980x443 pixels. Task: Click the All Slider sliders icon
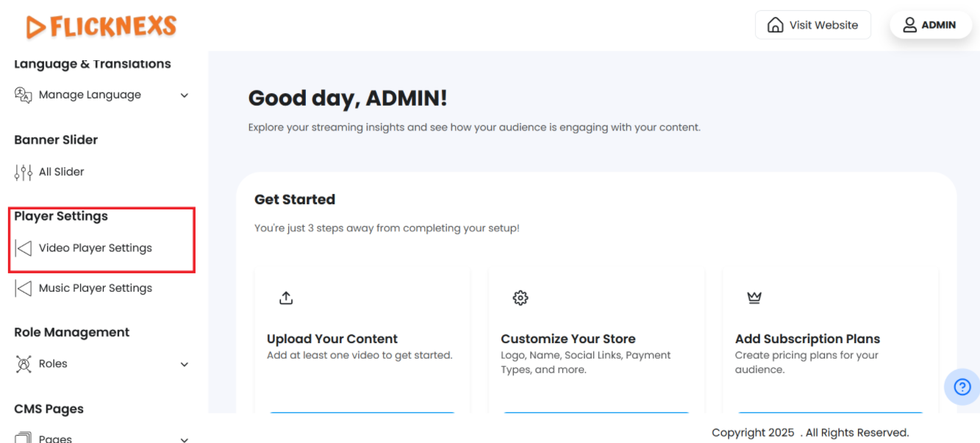[24, 172]
